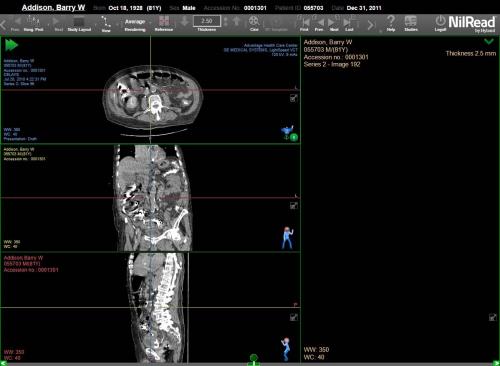Click the Logoff power icon
Viewport: 500px width, 366px height.
point(440,23)
